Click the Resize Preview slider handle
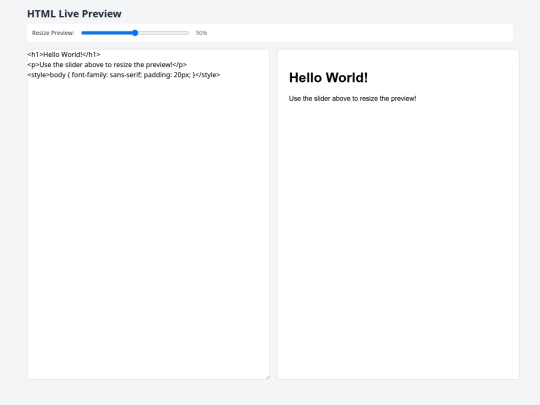The image size is (540, 405). point(135,33)
